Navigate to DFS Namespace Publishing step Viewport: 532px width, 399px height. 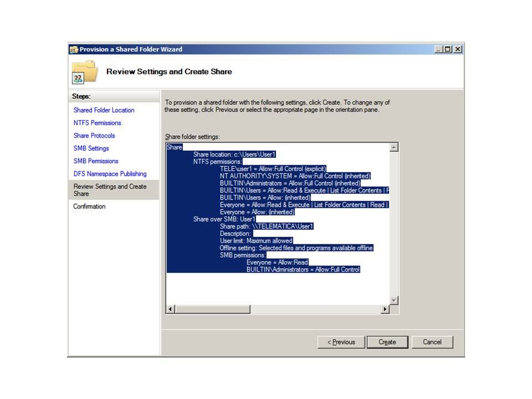coord(110,174)
